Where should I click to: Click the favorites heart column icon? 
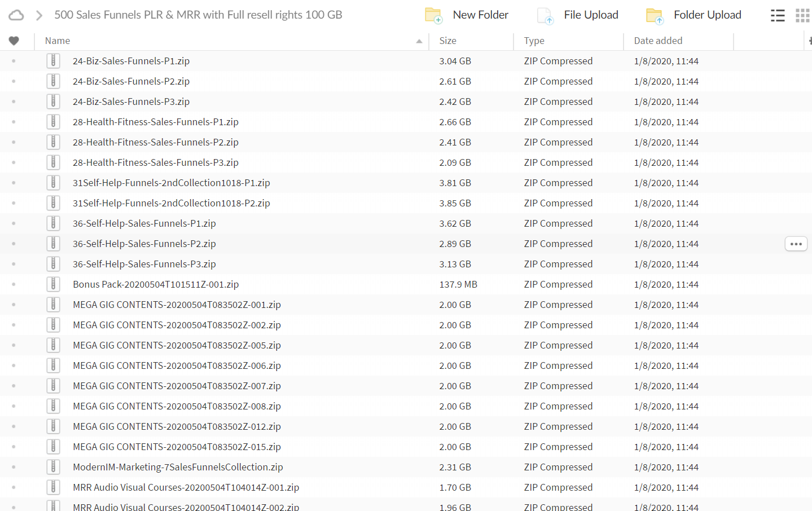click(14, 41)
